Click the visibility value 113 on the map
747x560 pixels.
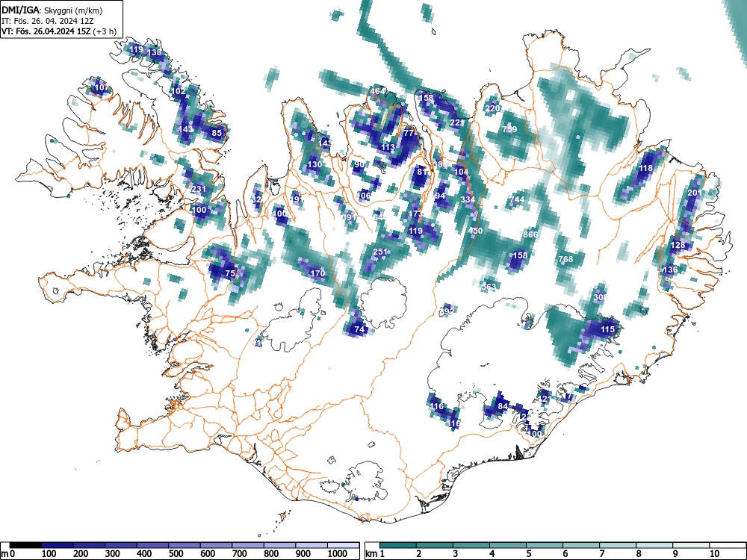coord(388,147)
